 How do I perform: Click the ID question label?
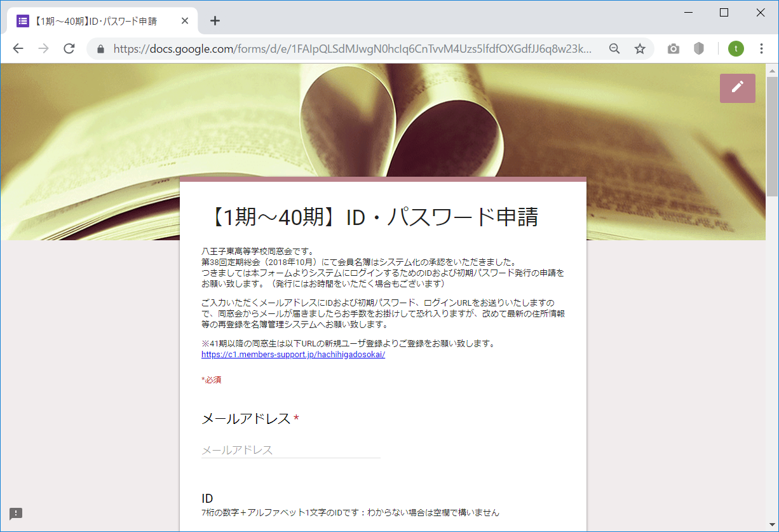pos(207,498)
